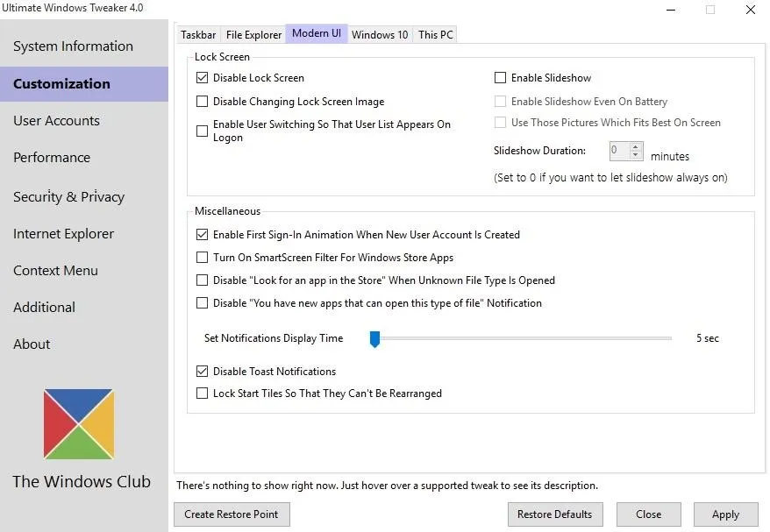Uncheck Disable Toast Notifications

(202, 371)
